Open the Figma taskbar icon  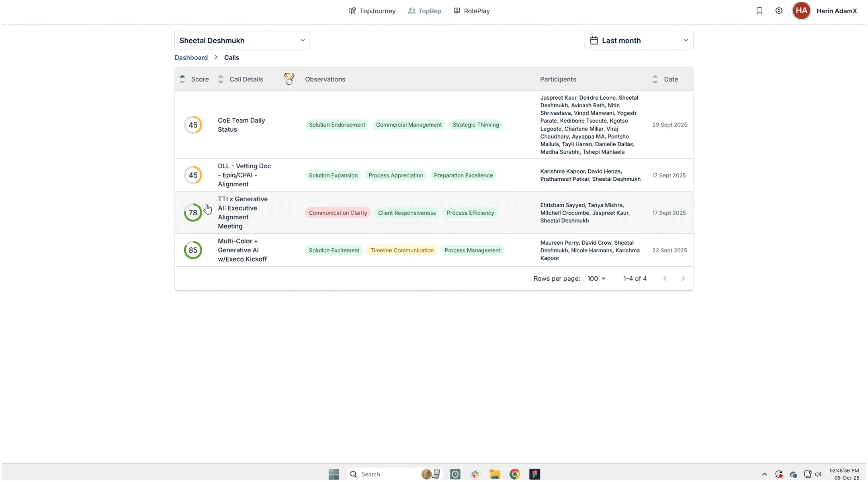(x=534, y=474)
